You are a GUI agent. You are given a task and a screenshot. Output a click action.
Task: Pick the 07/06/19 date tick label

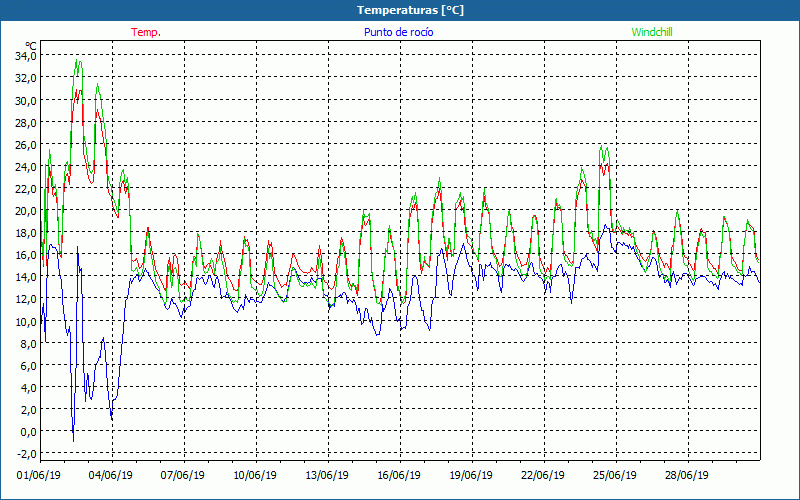184,475
